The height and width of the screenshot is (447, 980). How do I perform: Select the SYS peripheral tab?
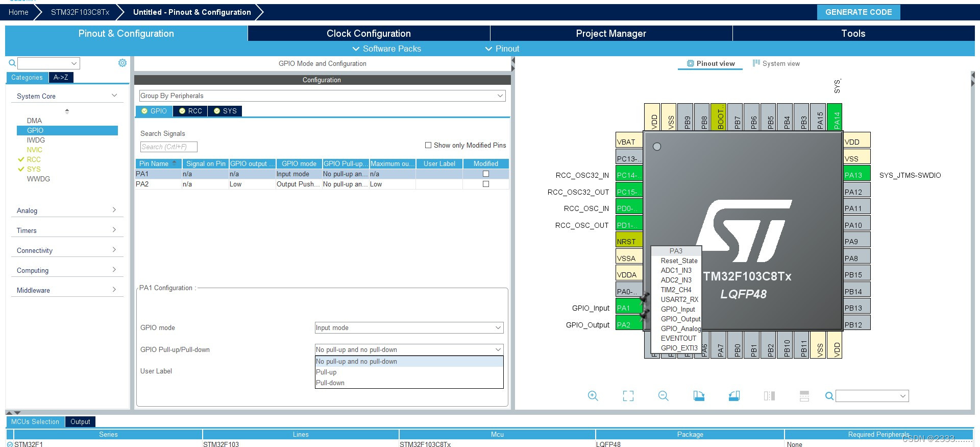[225, 111]
